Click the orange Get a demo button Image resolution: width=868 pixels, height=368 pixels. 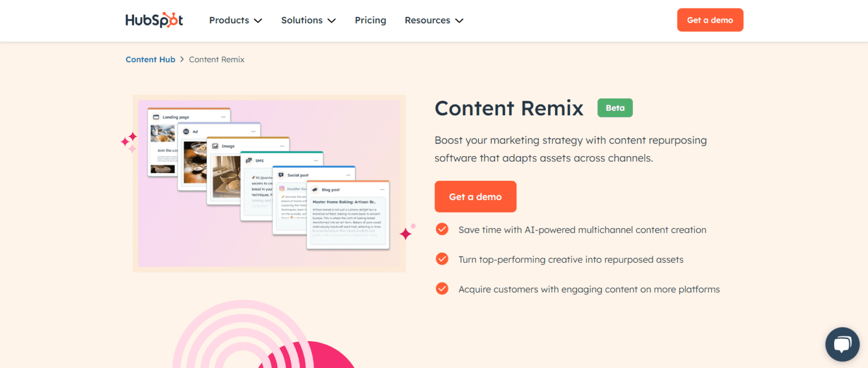point(475,196)
